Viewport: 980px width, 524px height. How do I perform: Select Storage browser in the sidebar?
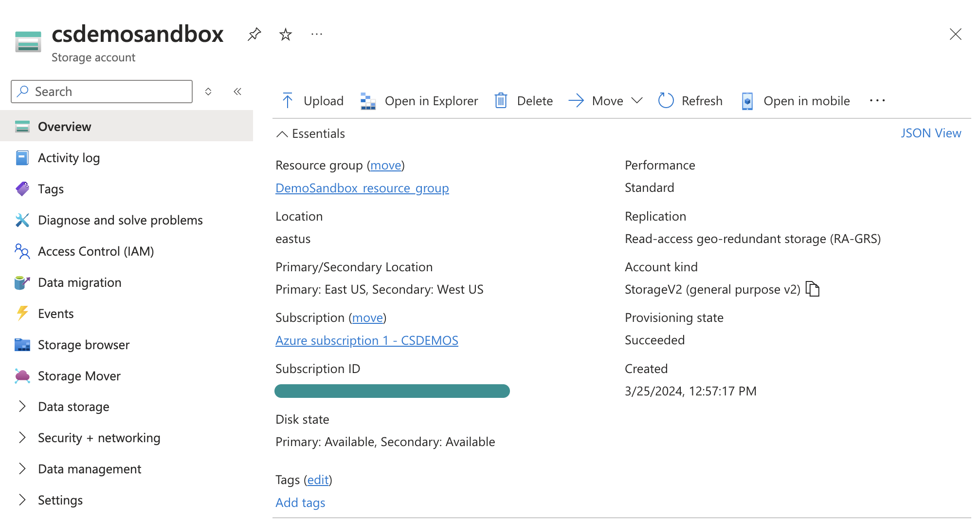pyautogui.click(x=83, y=344)
